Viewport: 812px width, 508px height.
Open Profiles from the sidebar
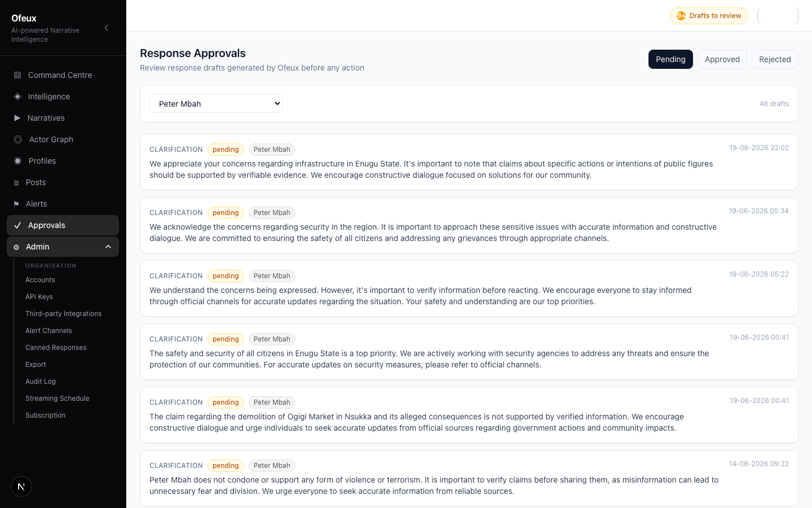click(x=63, y=161)
